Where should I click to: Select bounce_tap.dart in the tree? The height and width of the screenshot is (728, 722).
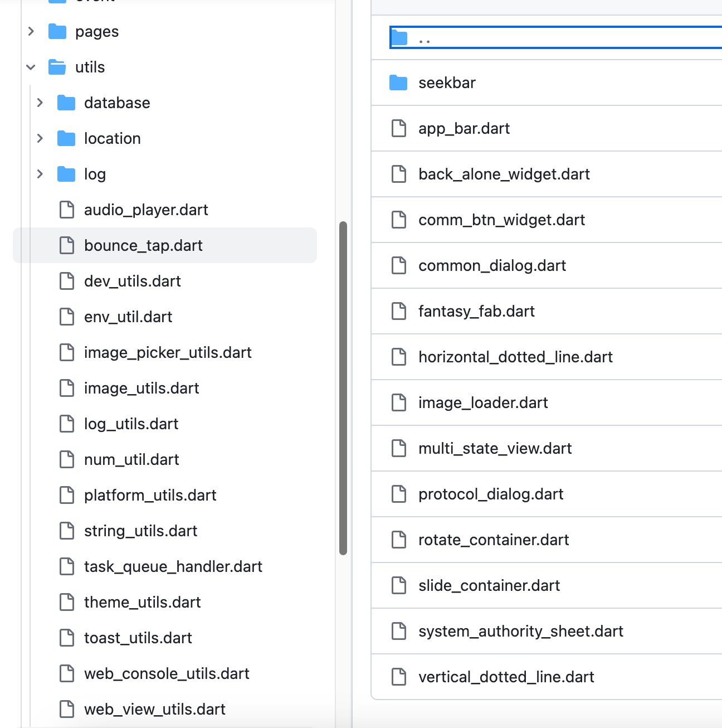[x=143, y=246]
